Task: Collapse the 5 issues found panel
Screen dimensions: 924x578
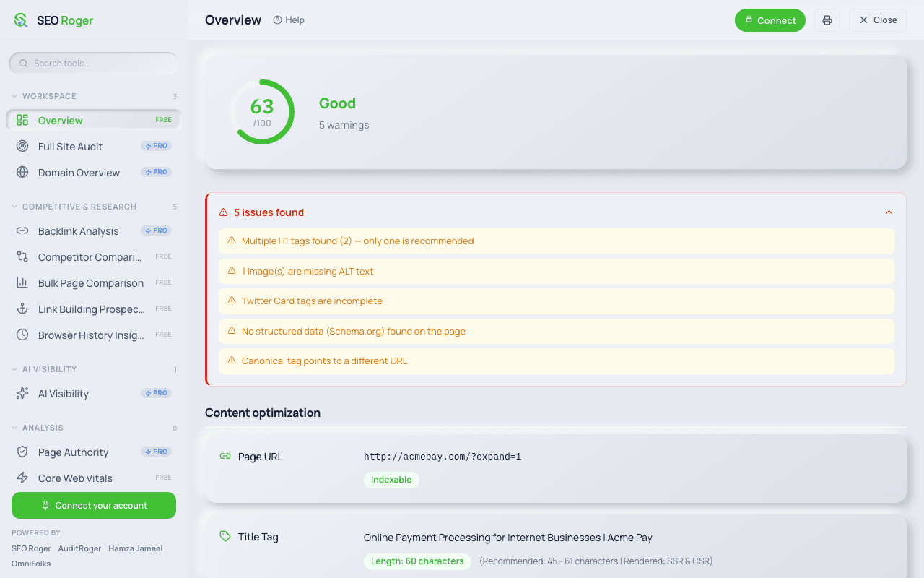Action: tap(889, 212)
